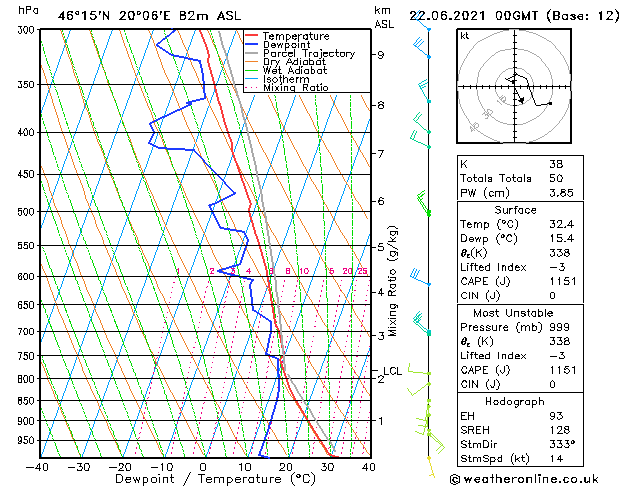Screen dimensions: 629x486
Task: Click the StmSpd (kt) value 14
Action: (556, 459)
